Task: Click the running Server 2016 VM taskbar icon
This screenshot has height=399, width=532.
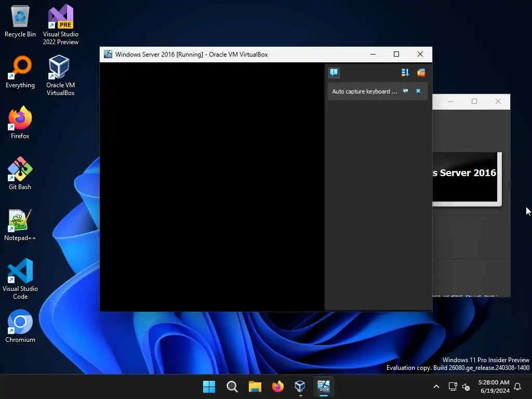Action: (323, 387)
